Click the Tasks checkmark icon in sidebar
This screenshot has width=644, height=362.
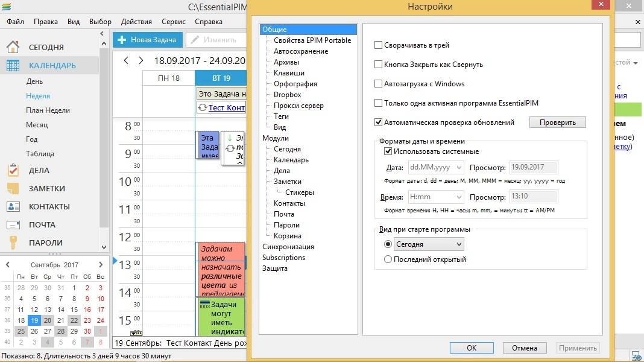(x=13, y=170)
